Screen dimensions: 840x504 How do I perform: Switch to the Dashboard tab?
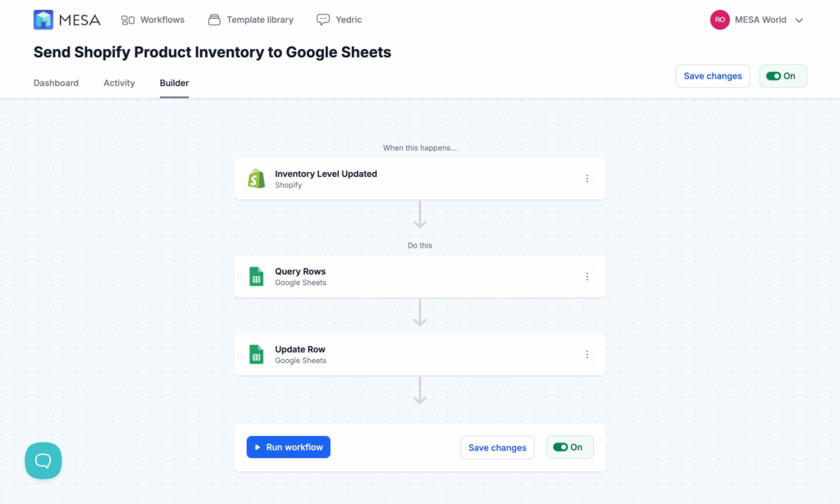pyautogui.click(x=57, y=83)
